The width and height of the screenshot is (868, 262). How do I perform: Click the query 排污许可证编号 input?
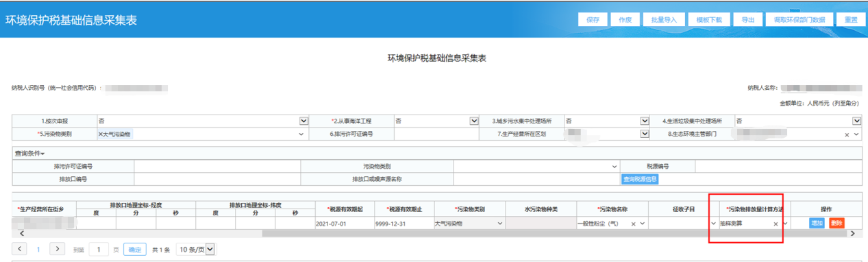pyautogui.click(x=217, y=166)
